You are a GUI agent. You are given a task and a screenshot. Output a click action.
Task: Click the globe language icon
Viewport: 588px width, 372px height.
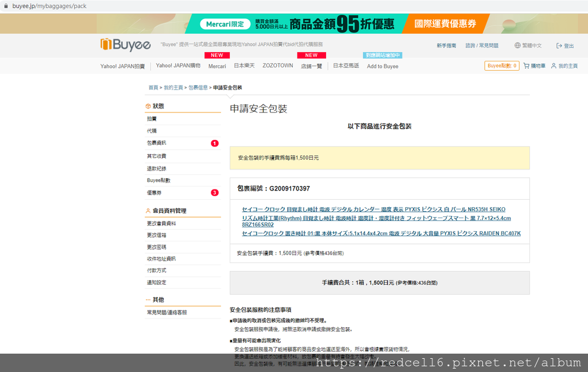coord(517,45)
